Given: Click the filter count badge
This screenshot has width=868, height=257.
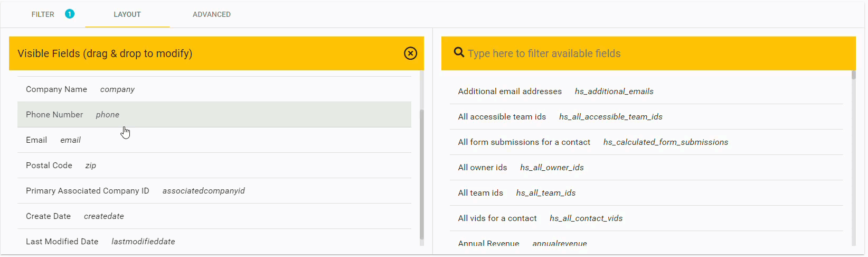Looking at the screenshot, I should pyautogui.click(x=70, y=14).
